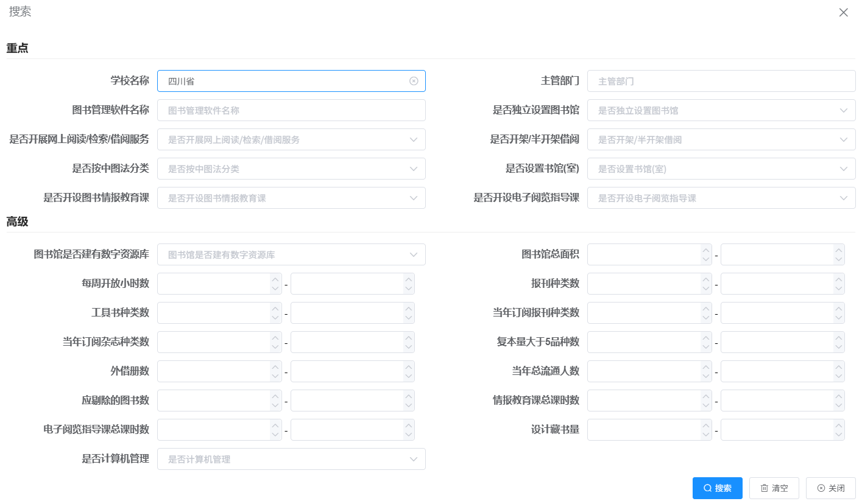Close the 搜索 dialog with the top-right X

click(x=843, y=13)
